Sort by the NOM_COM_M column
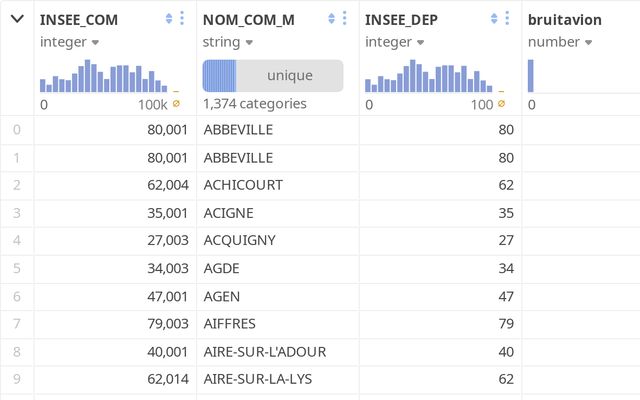640x400 pixels. point(332,19)
